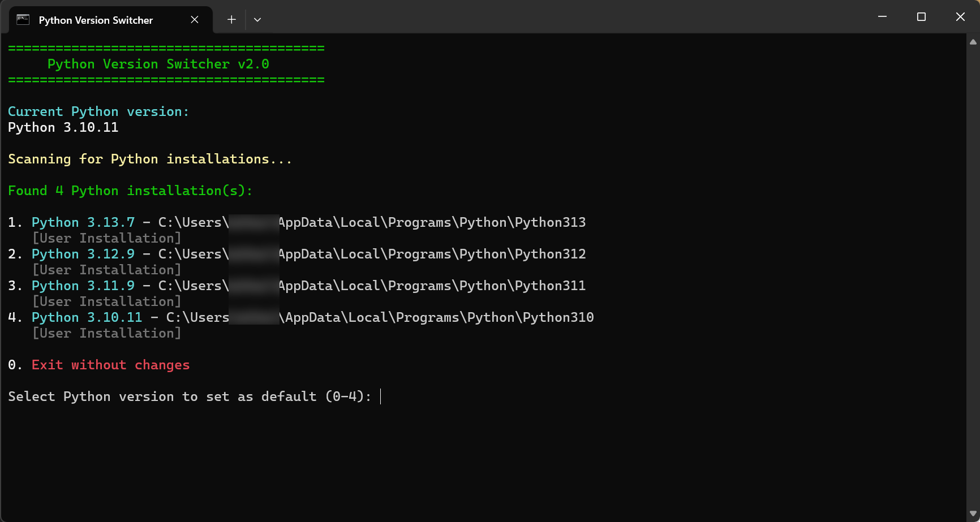Click the Scanning for Python installations line

[149, 159]
